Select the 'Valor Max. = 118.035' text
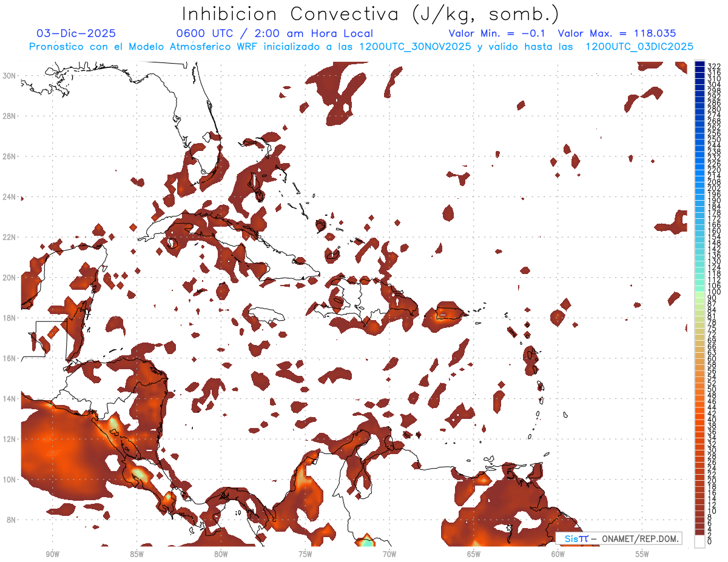The image size is (728, 562). [x=617, y=34]
